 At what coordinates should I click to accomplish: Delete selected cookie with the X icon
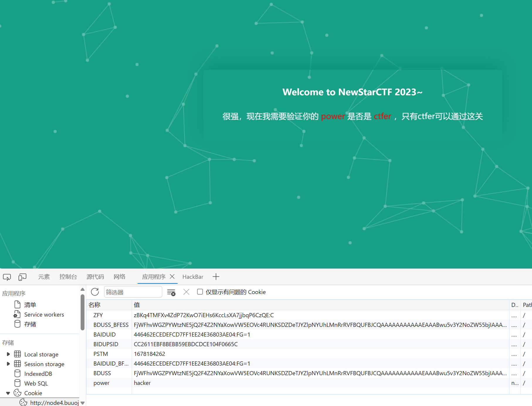[186, 292]
